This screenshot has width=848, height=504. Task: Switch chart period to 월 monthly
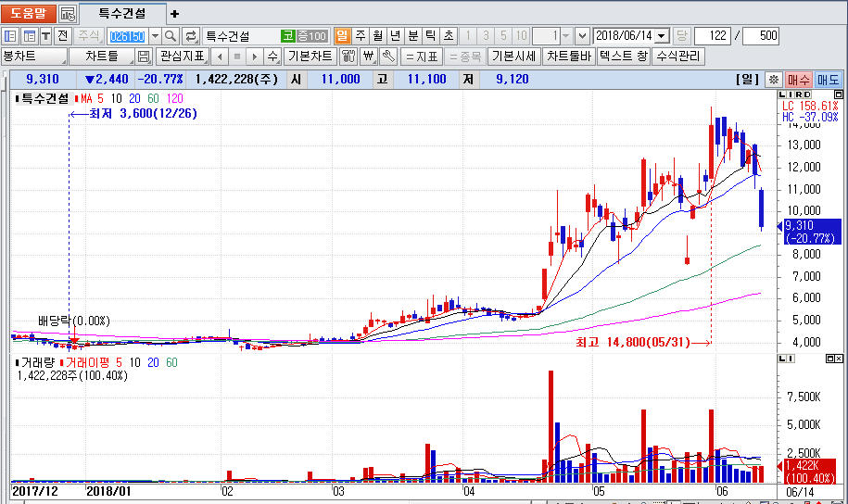pos(377,36)
